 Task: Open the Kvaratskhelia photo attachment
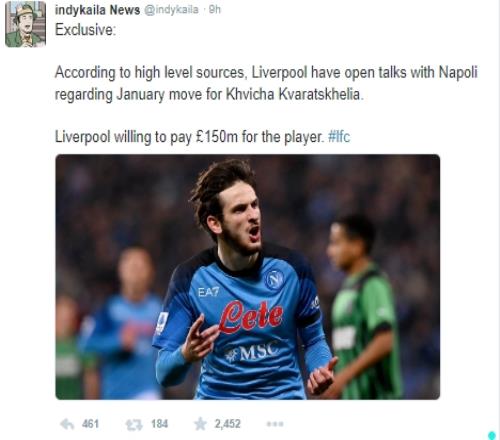248,277
